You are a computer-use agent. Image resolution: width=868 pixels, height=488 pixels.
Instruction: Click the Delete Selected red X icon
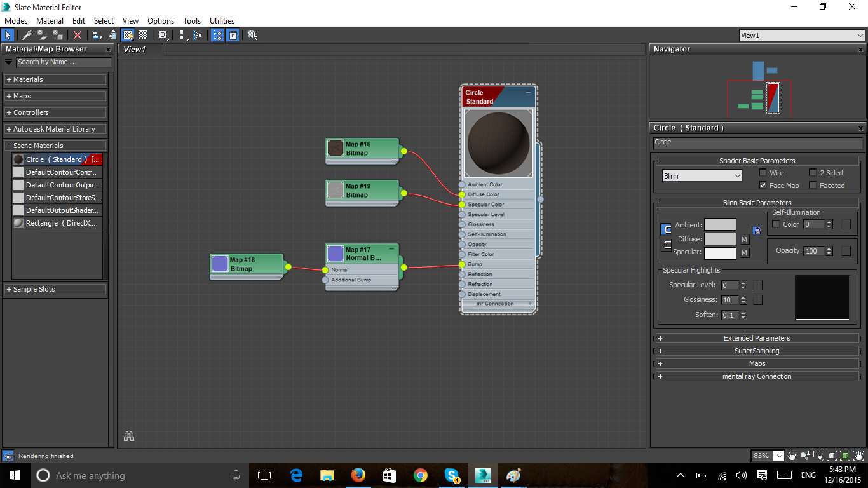click(78, 35)
